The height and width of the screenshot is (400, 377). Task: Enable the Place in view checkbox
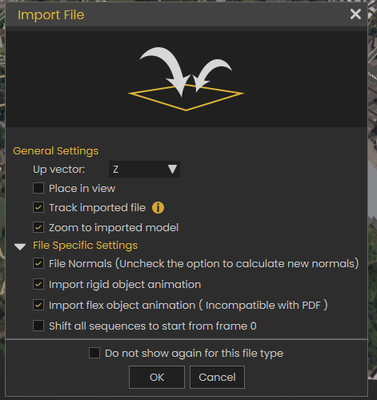pyautogui.click(x=38, y=188)
